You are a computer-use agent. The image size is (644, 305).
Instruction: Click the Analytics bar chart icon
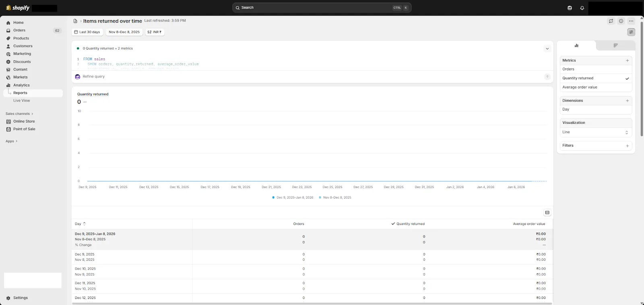(8, 85)
